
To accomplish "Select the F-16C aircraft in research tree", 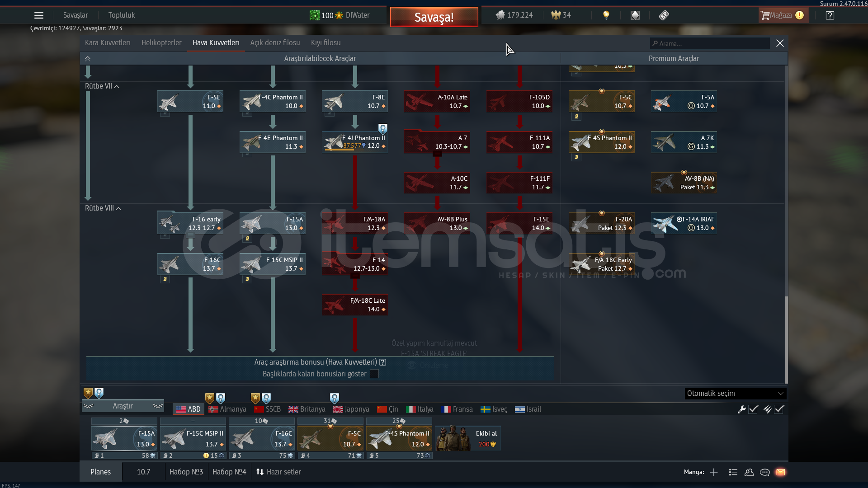I will [x=190, y=264].
